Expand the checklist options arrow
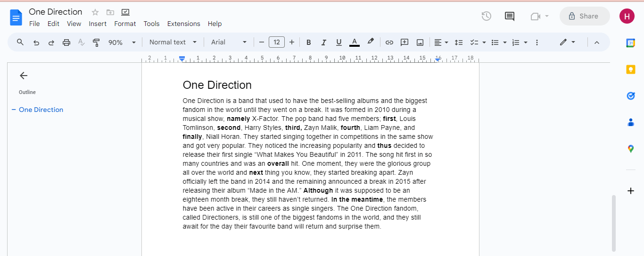The height and width of the screenshot is (256, 644). 484,43
